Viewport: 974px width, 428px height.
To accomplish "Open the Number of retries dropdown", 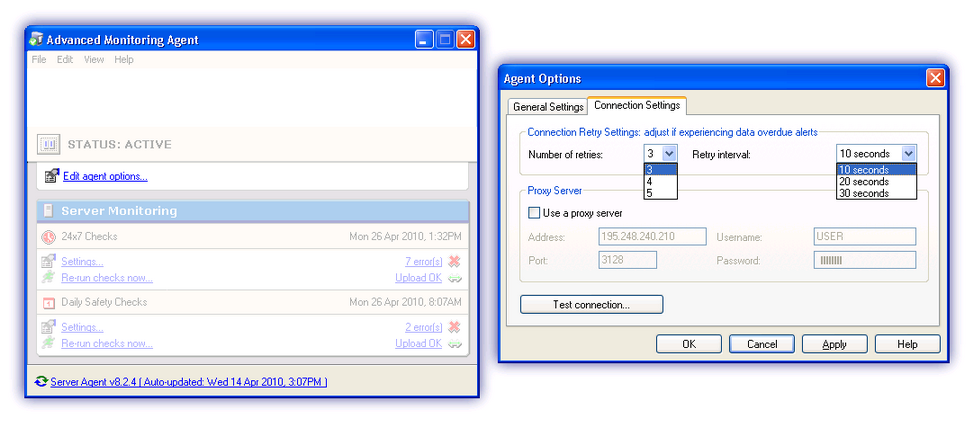I will click(669, 153).
